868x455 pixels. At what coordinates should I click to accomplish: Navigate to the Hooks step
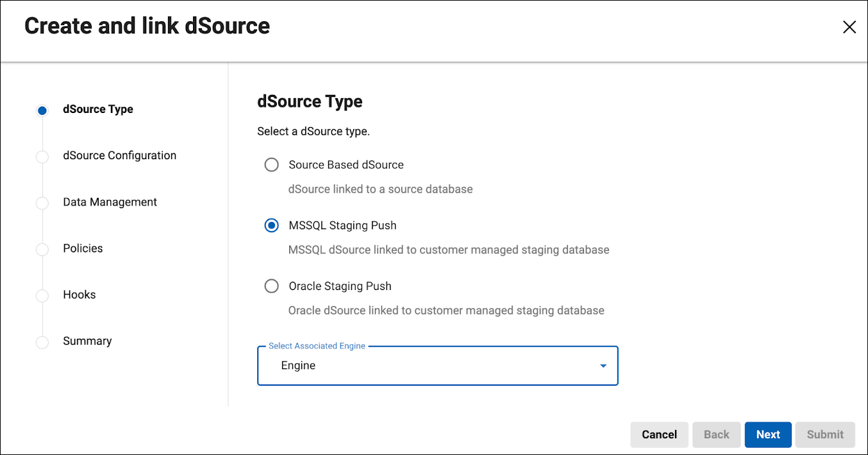point(79,294)
